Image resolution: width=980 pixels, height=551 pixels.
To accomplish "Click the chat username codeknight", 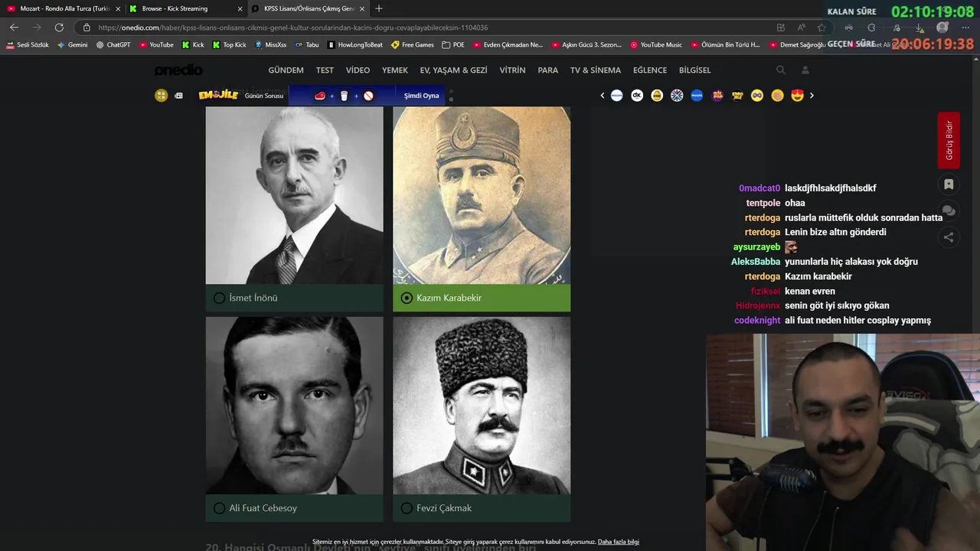I will (757, 321).
